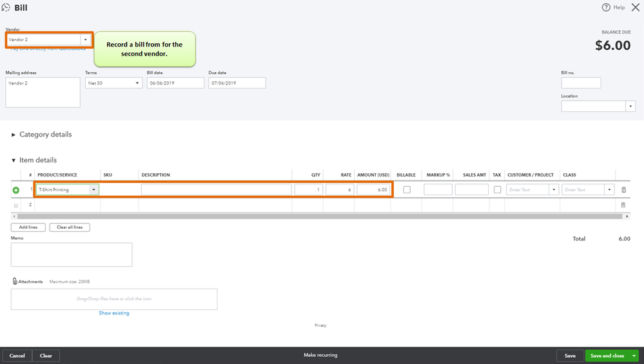
Task: Click the Clear all lines button
Action: coord(70,227)
